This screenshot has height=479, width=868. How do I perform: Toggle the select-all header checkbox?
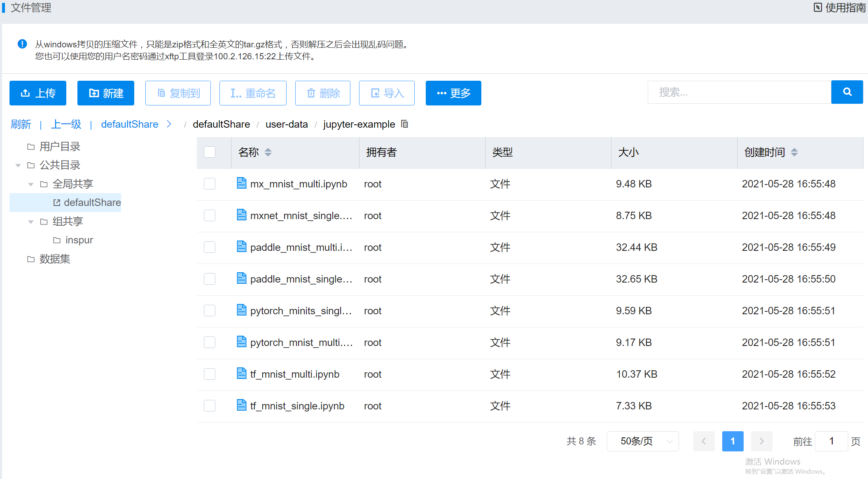[x=210, y=152]
